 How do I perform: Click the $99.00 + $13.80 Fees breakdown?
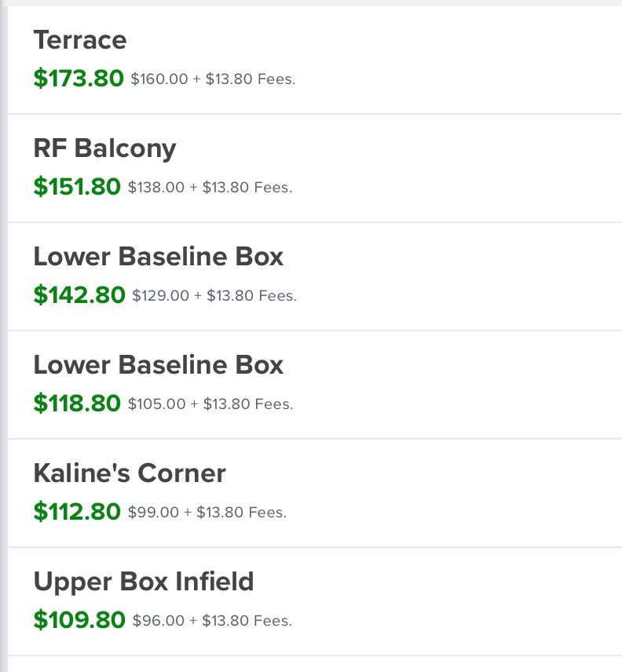pos(207,513)
